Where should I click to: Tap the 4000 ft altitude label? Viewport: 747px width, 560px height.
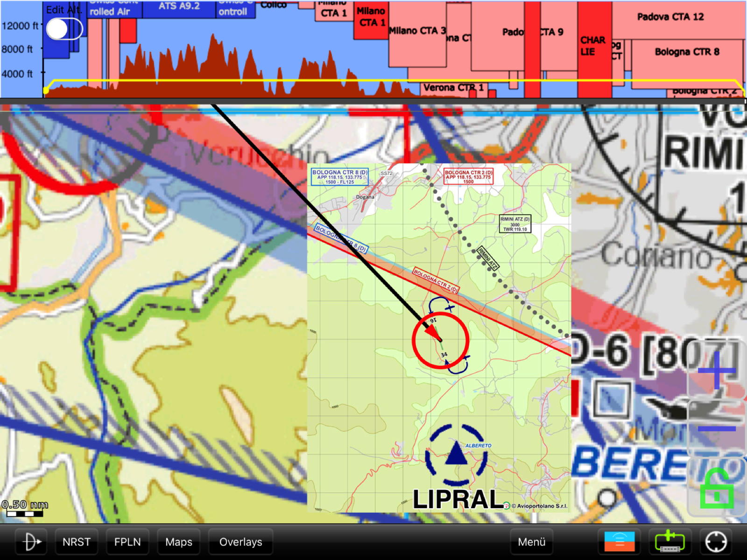coord(17,74)
